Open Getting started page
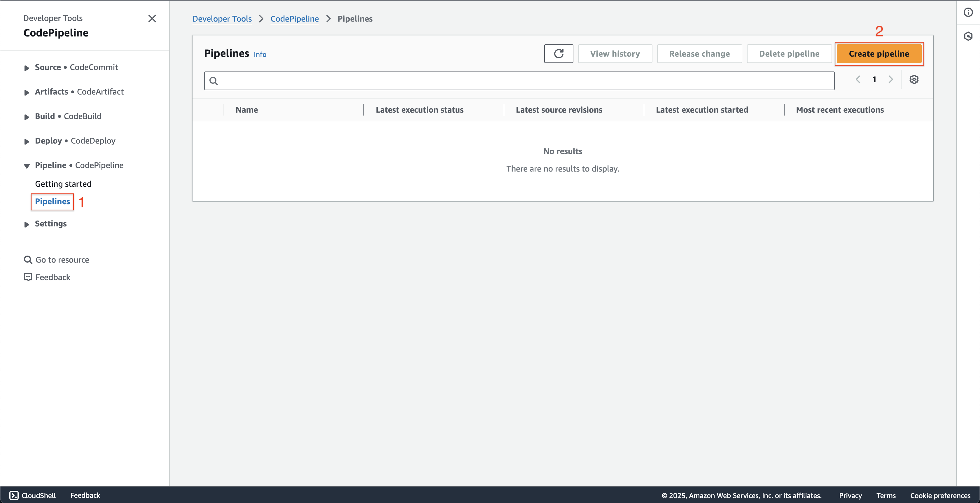Screen dimensions: 980x503 click(63, 184)
